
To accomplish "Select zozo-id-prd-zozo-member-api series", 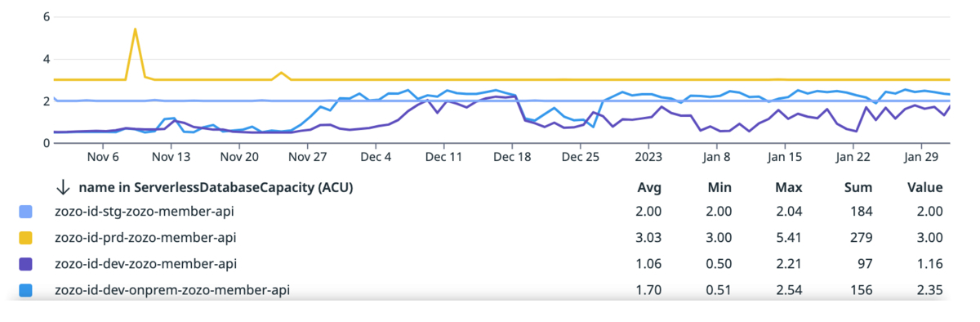I will [x=145, y=238].
